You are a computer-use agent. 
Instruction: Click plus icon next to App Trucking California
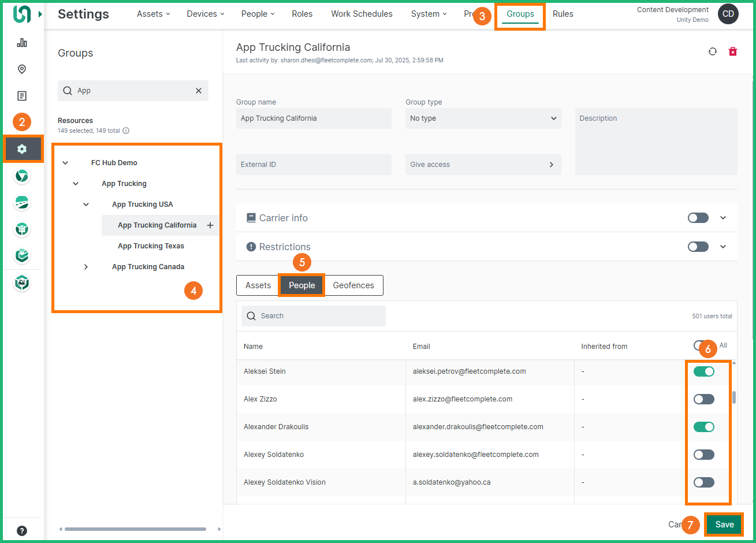[x=210, y=225]
